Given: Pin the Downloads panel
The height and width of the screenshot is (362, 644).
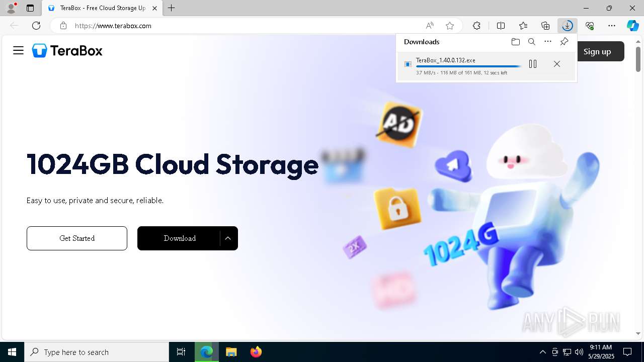Looking at the screenshot, I should tap(564, 42).
